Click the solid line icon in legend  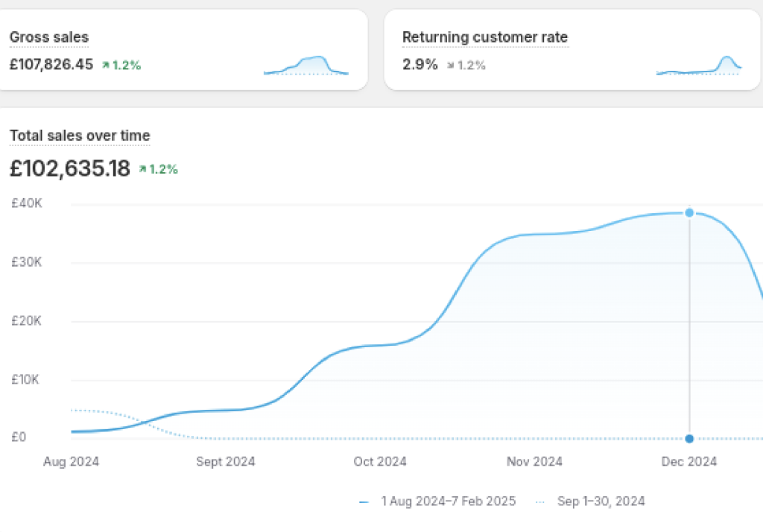click(364, 501)
